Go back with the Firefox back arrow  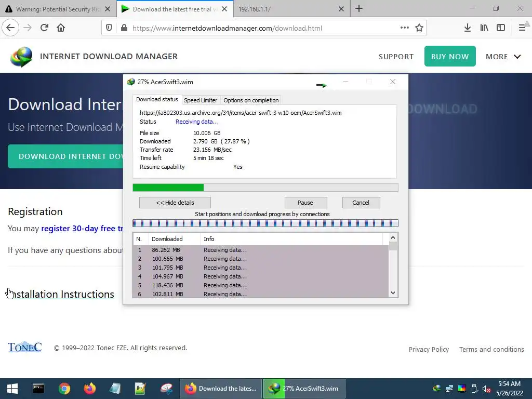click(10, 28)
